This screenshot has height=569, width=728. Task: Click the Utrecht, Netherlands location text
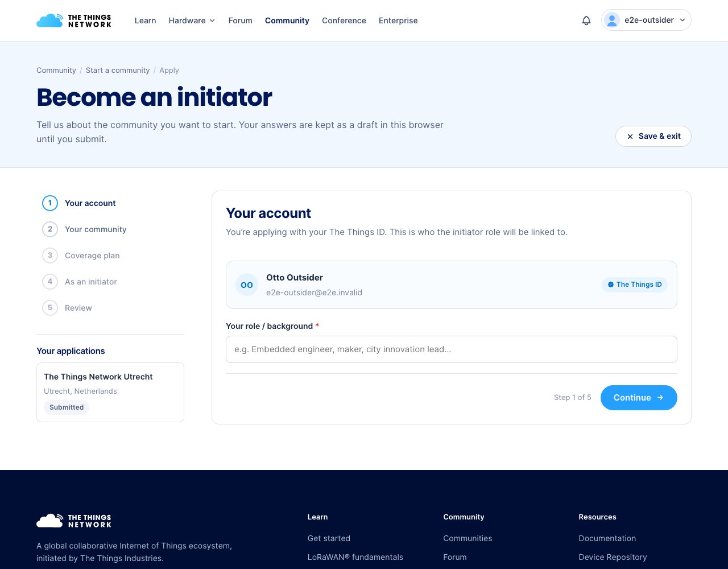[80, 391]
